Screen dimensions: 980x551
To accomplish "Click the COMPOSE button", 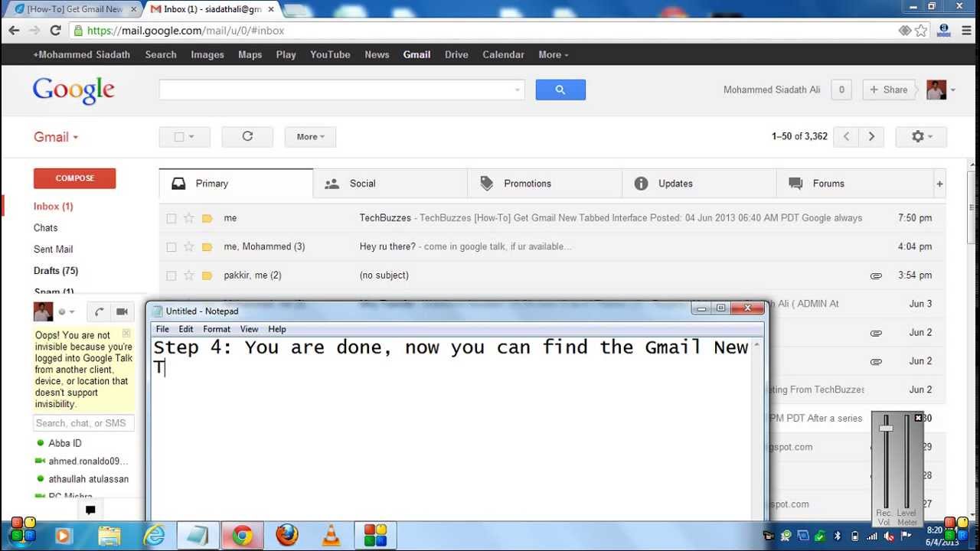I will [x=74, y=178].
